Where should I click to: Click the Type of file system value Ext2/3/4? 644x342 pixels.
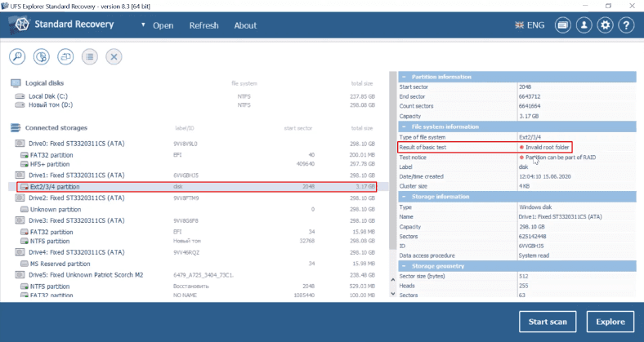[x=530, y=137]
